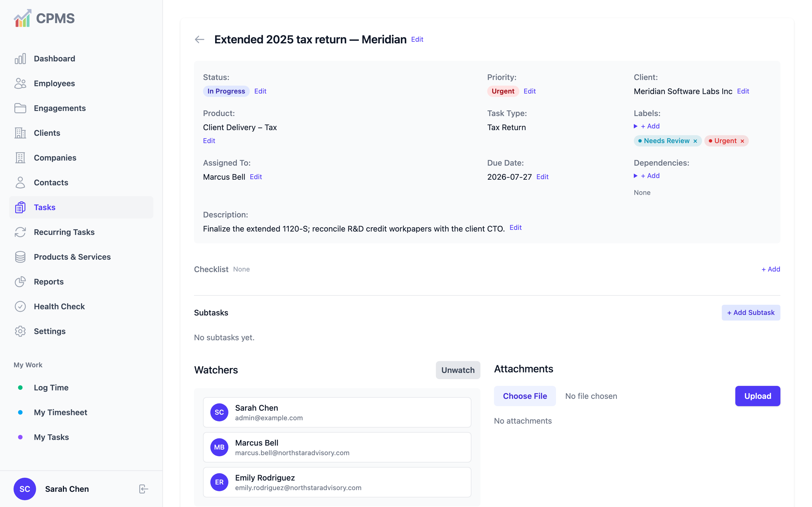Screen dimensions: 812x507
Task: Unwatch this task
Action: [x=458, y=370]
